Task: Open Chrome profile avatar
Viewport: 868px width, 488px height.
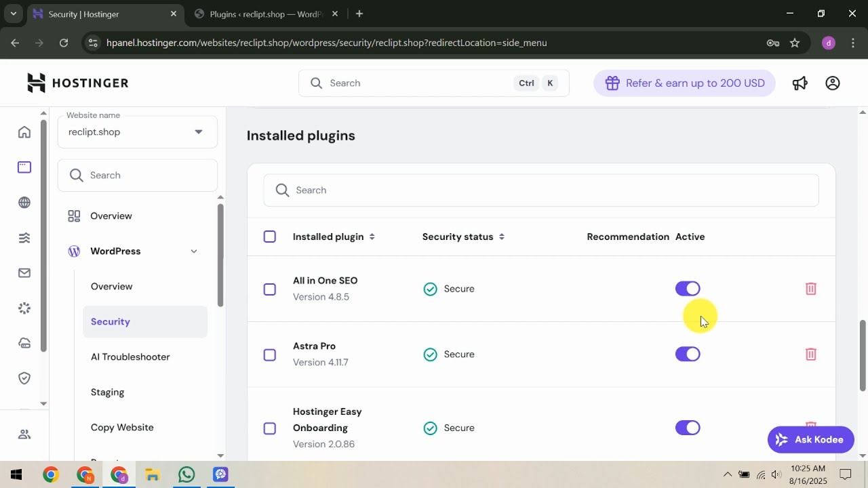Action: tap(828, 43)
